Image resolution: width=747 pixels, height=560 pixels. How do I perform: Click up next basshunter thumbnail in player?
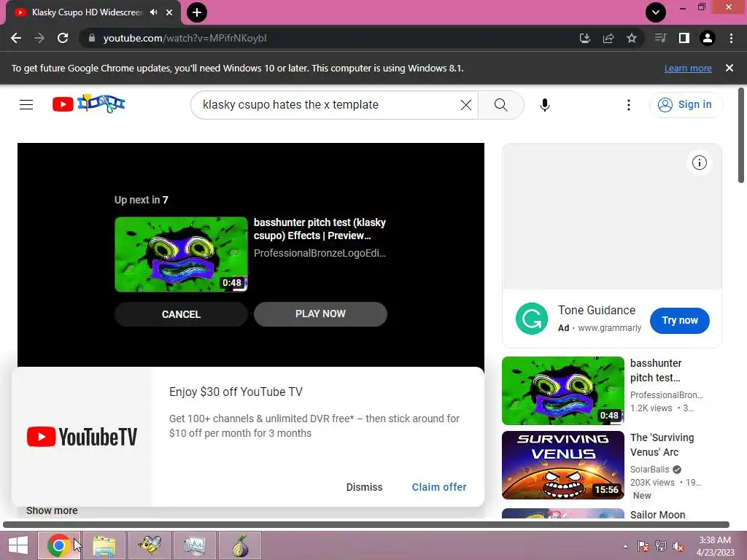(181, 254)
